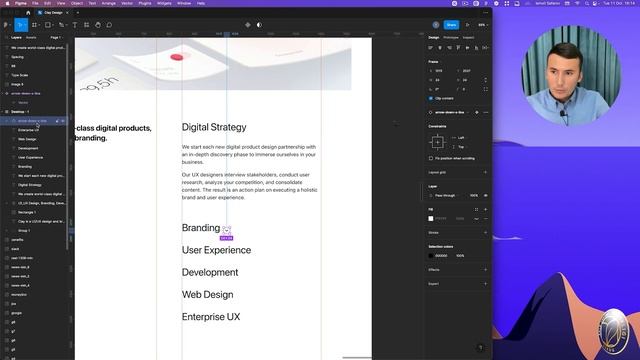Click the Align top icon
Image resolution: width=640 pixels, height=360 pixels.
click(x=458, y=48)
